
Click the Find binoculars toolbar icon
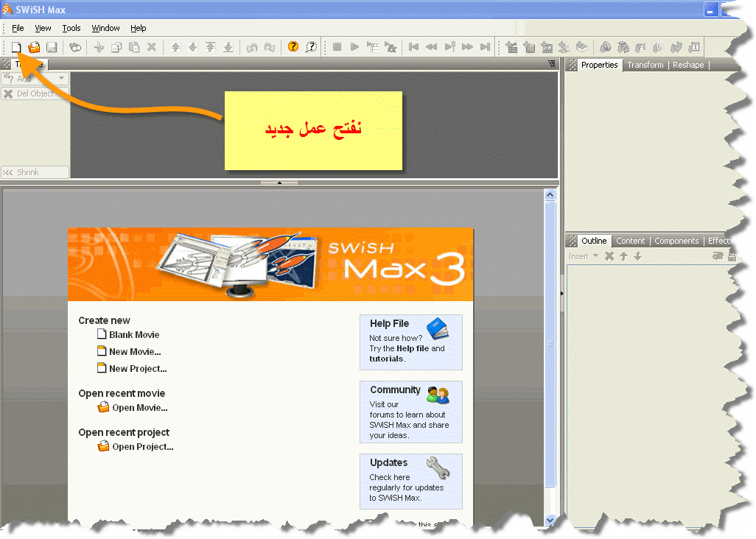click(x=75, y=47)
